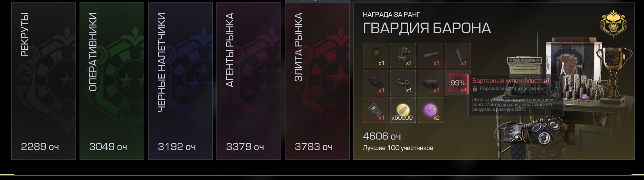Open the ОПЕРАТИВНИКИ rank card
This screenshot has width=644, height=180.
tap(112, 81)
